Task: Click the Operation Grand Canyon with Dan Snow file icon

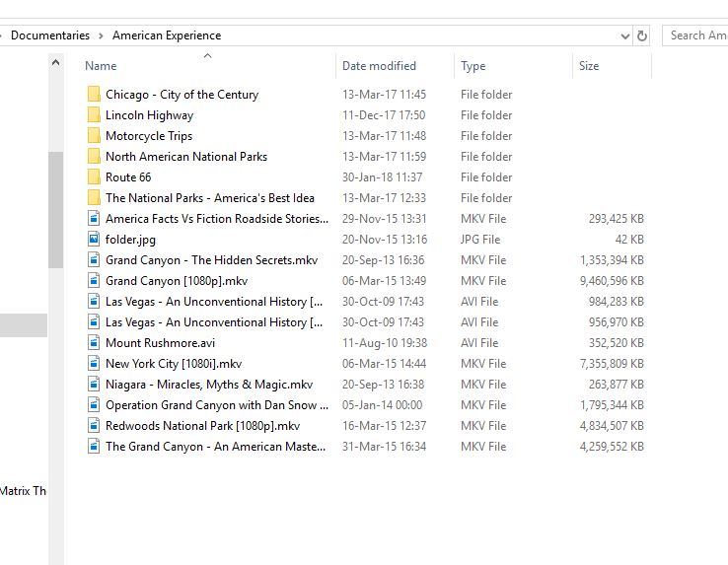Action: [94, 405]
